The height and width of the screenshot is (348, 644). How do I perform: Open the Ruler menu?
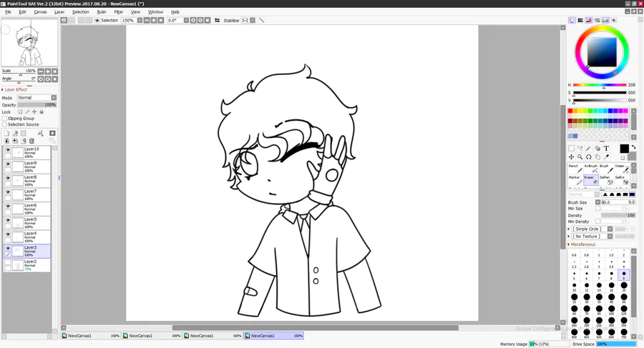click(x=102, y=12)
